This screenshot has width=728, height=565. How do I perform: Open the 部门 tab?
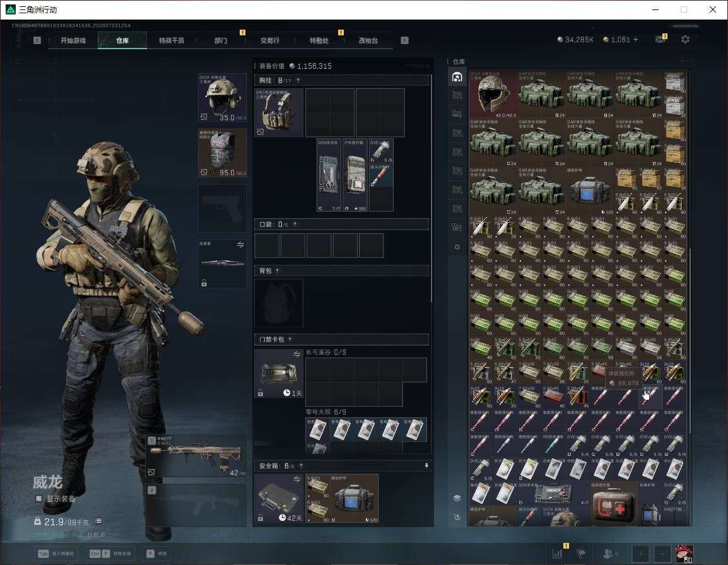pos(221,40)
